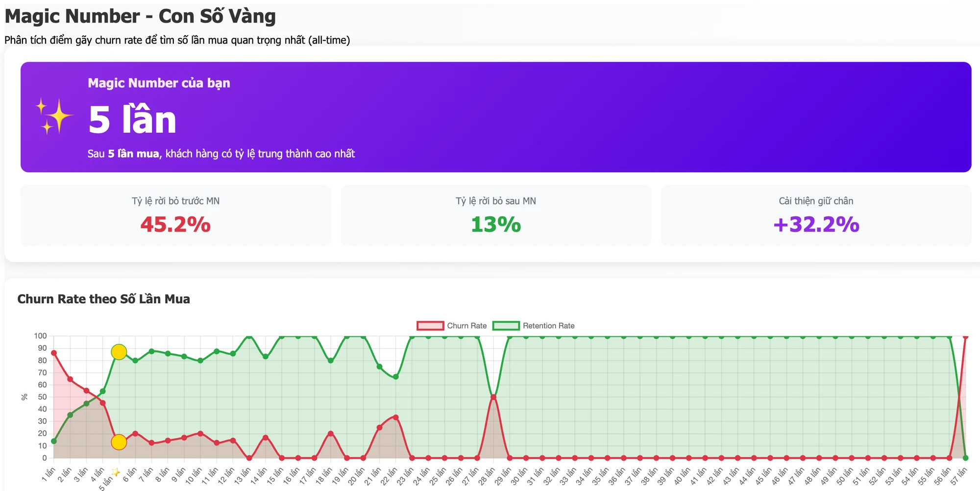
Task: Click the 'Retention Rate' legend label
Action: tap(548, 326)
